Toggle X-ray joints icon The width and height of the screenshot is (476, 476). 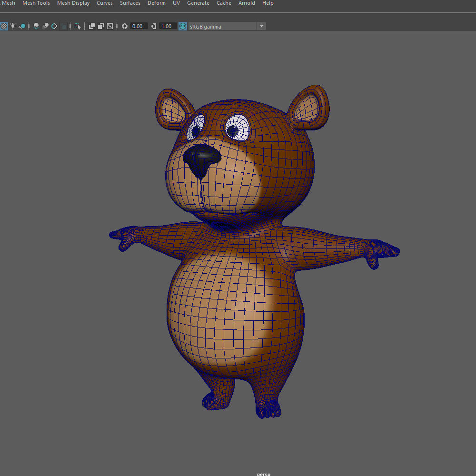pos(110,26)
